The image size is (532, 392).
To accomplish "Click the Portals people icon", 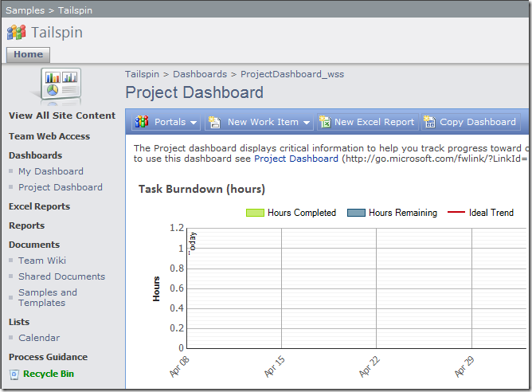I will (142, 121).
